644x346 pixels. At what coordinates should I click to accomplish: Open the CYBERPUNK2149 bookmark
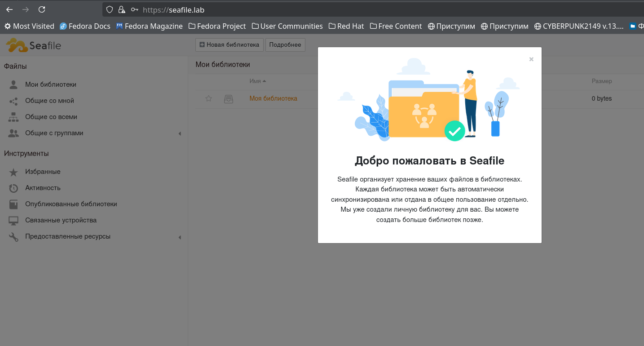[x=579, y=26]
